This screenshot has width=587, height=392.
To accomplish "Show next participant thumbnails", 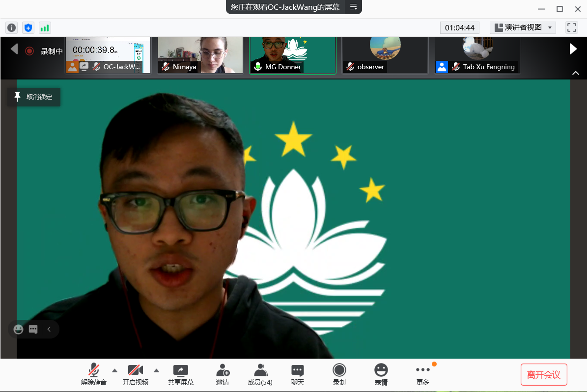I will coord(573,49).
